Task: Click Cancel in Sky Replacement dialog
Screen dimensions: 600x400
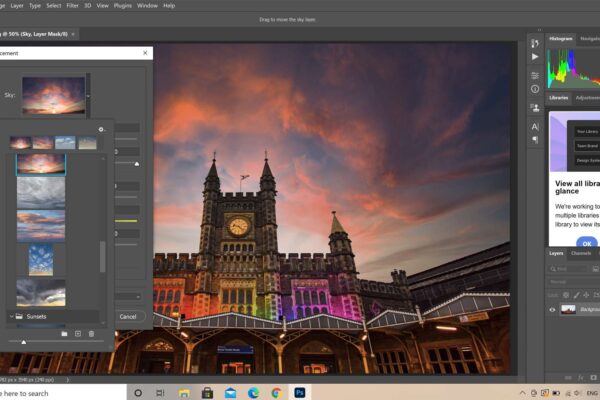Action: coord(128,317)
